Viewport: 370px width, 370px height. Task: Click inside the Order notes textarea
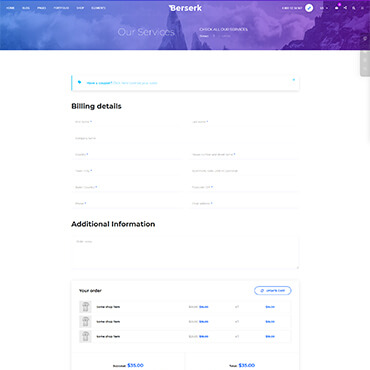[x=185, y=253]
